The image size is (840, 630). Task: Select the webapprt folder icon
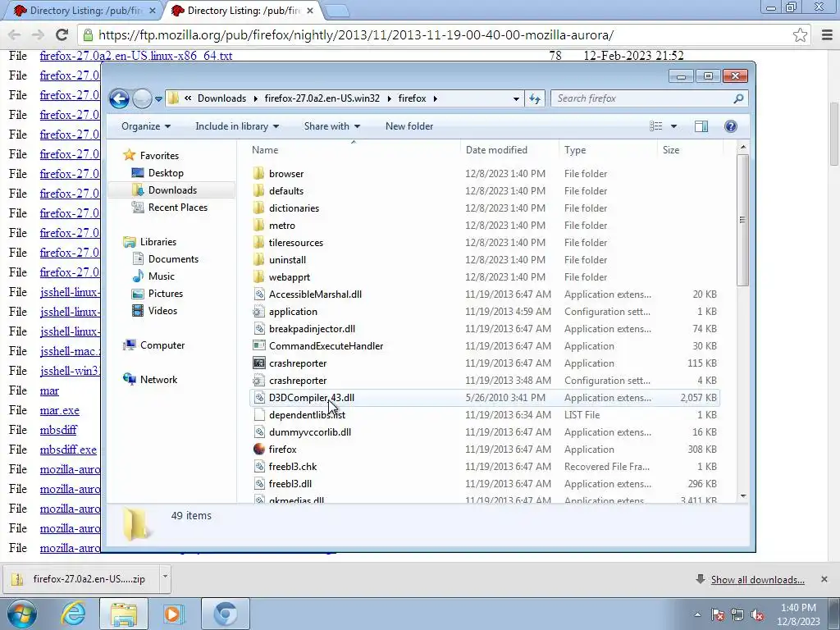[x=258, y=277]
